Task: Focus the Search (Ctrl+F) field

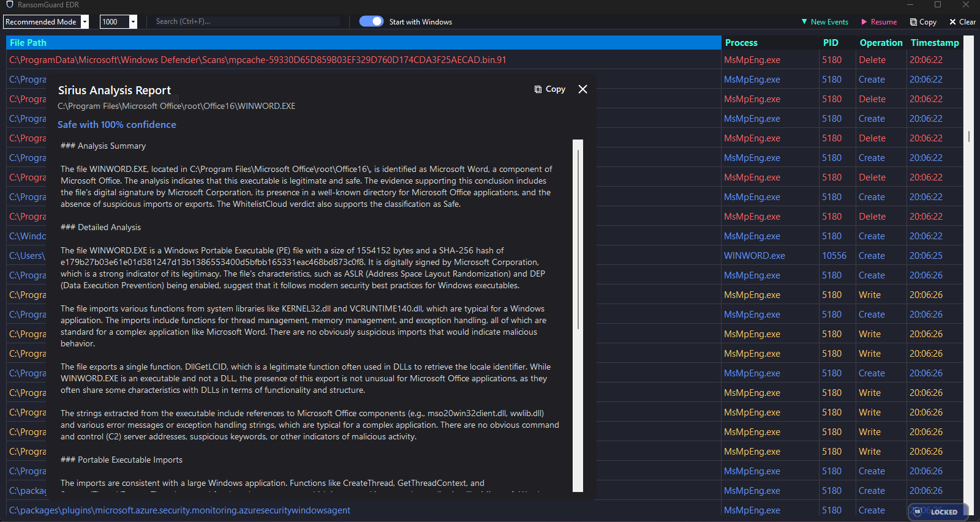Action: (x=246, y=21)
